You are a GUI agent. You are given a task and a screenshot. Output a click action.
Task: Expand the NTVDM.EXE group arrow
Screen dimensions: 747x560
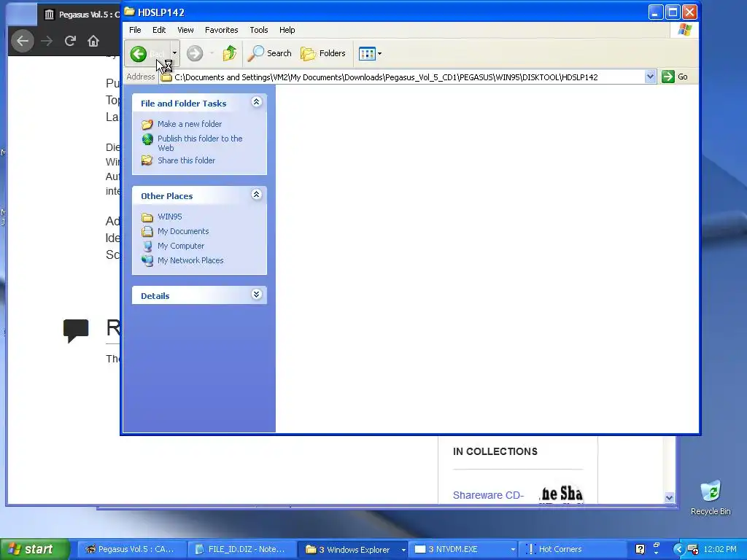[513, 550]
